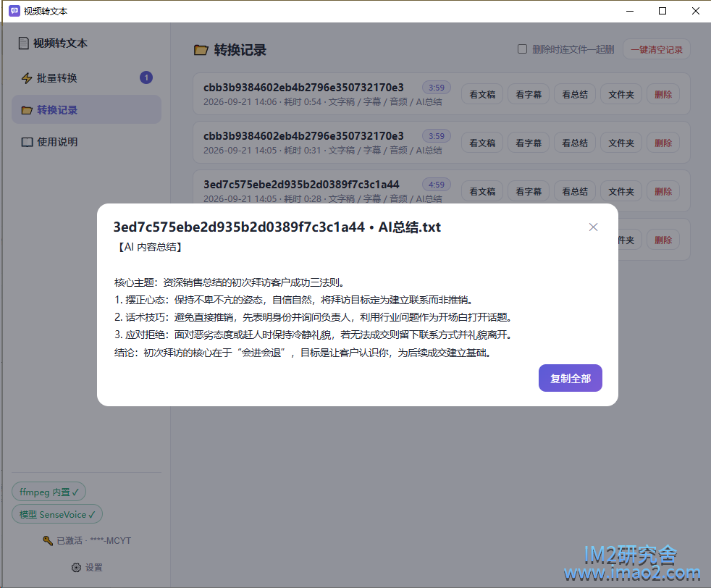Click the summary line starting with 核心主题
Viewport: 711px width, 588px height.
231,282
